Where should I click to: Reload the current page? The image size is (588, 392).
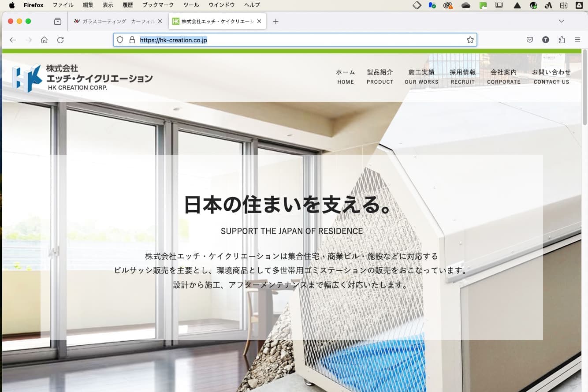[60, 40]
